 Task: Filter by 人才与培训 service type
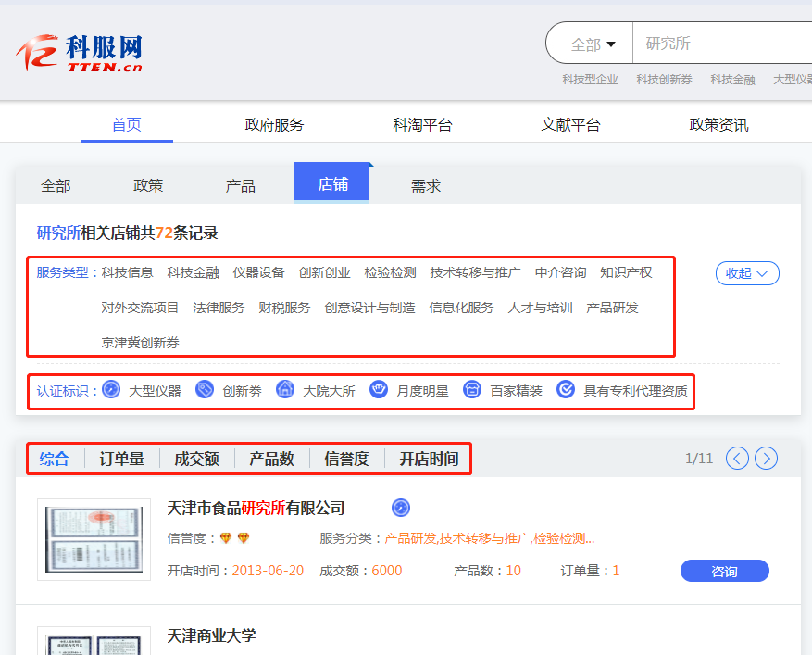540,308
